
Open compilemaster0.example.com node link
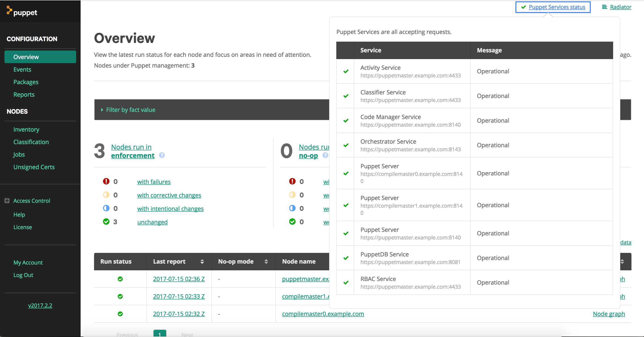pos(323,314)
